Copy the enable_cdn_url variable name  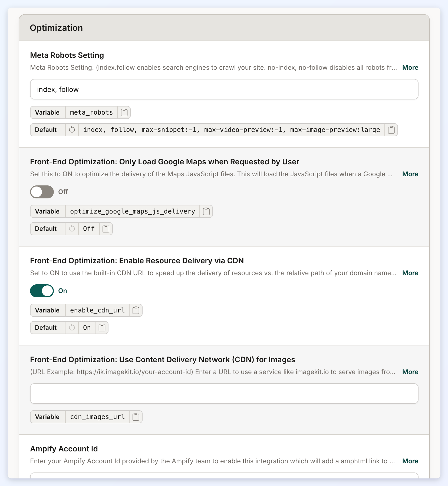coord(136,310)
